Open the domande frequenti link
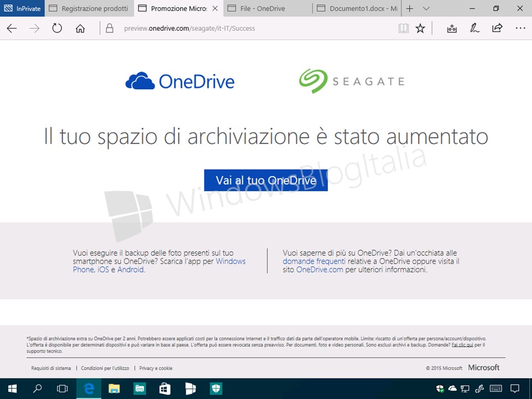The width and height of the screenshot is (532, 399). click(314, 261)
